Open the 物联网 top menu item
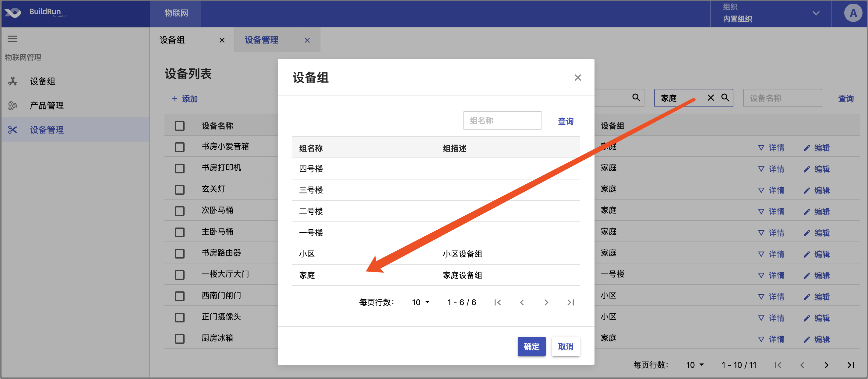The height and width of the screenshot is (379, 868). 176,13
